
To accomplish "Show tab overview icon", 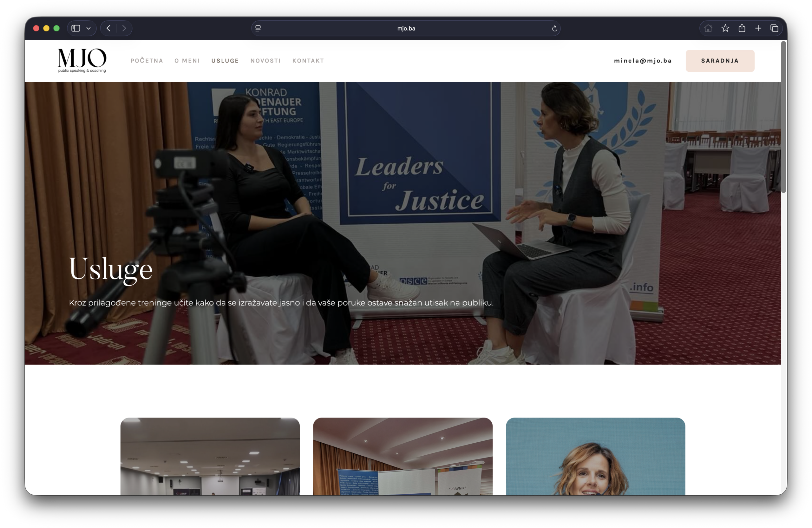I will [x=775, y=28].
